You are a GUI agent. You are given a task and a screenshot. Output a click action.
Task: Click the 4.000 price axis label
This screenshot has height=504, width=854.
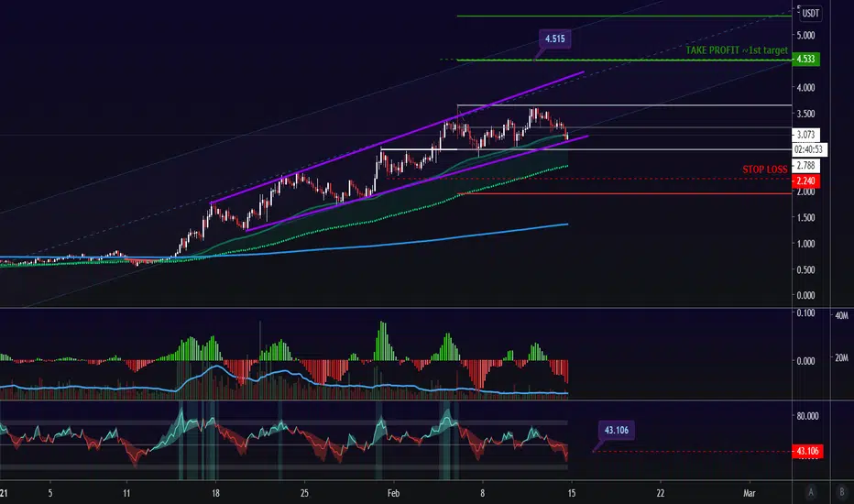[x=805, y=87]
